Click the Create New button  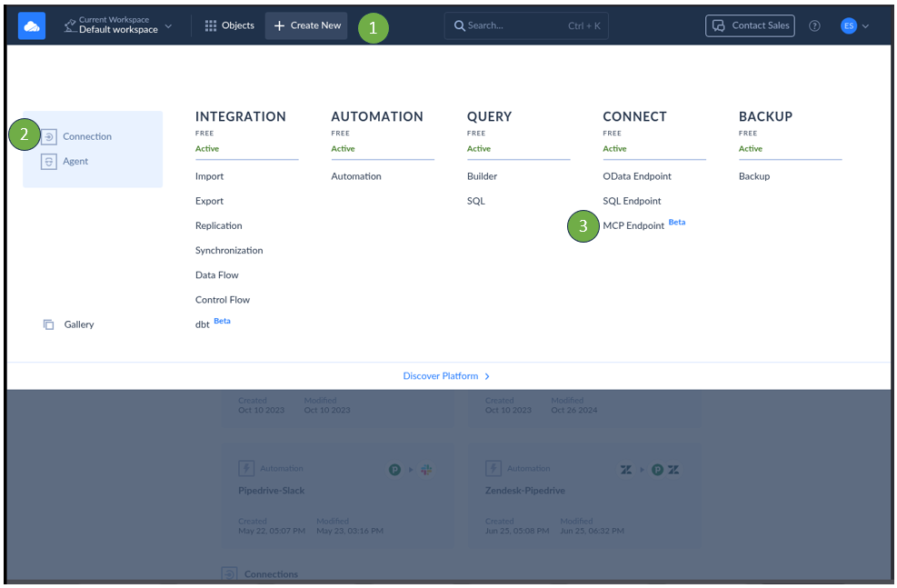[306, 25]
